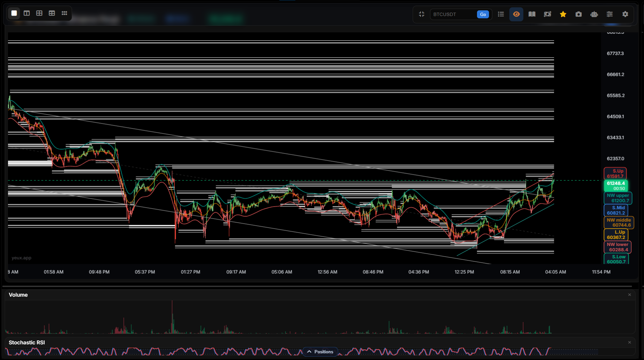This screenshot has height=360, width=644.
Task: Click the 62357.0 price axis value
Action: 615,159
